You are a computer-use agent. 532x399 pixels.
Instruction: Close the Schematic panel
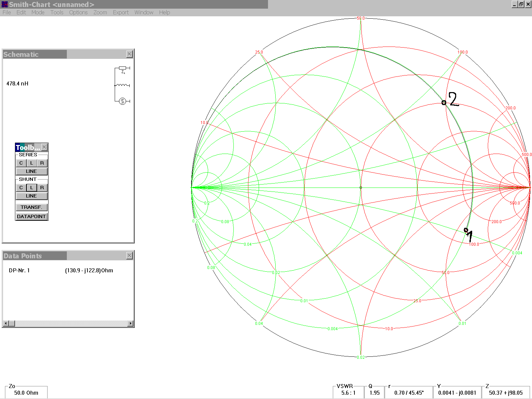[130, 54]
